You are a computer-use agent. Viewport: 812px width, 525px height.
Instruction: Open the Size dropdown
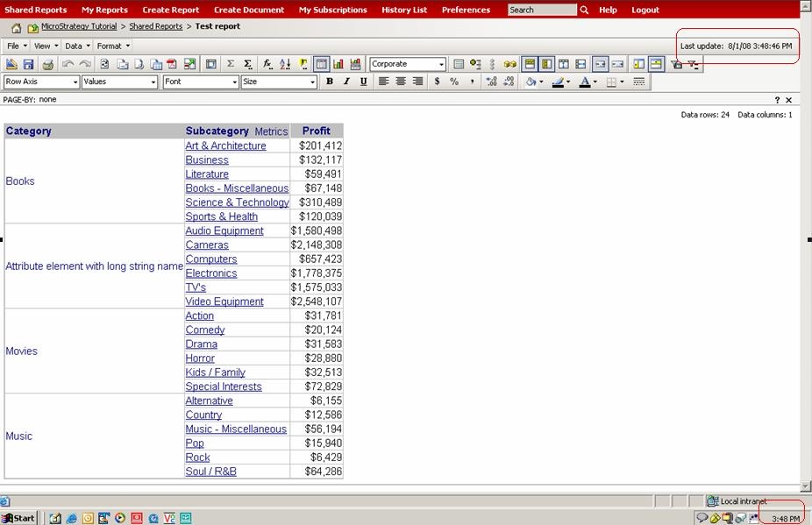coord(279,82)
